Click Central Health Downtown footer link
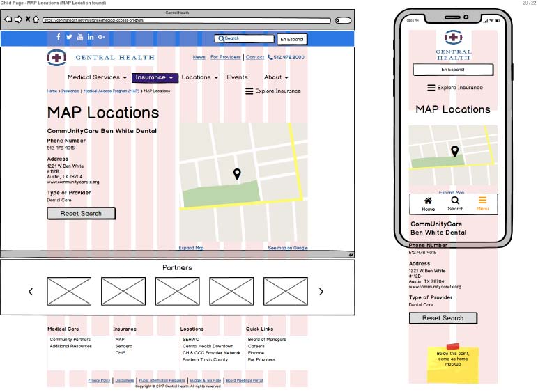 (x=208, y=346)
